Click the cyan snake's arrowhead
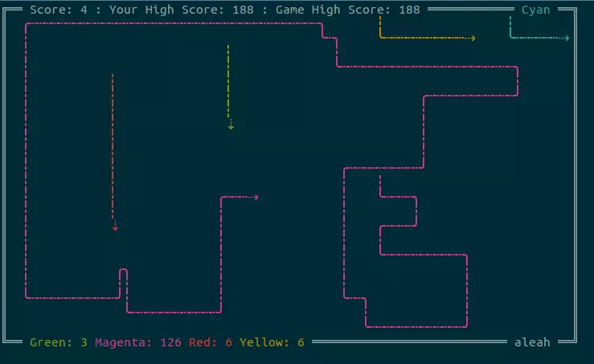The height and width of the screenshot is (364, 594). pos(566,38)
